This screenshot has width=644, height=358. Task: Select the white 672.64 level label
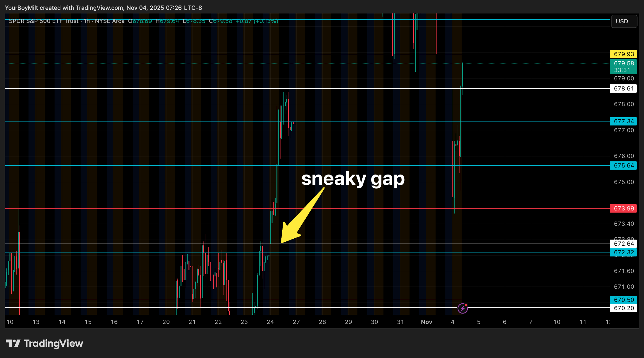tap(623, 244)
